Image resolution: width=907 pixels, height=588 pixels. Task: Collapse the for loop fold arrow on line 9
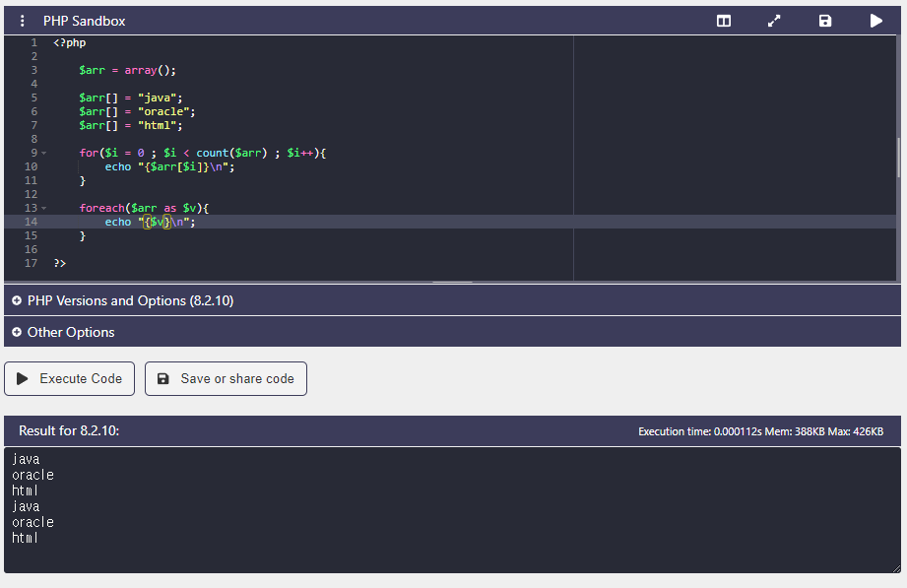point(44,154)
